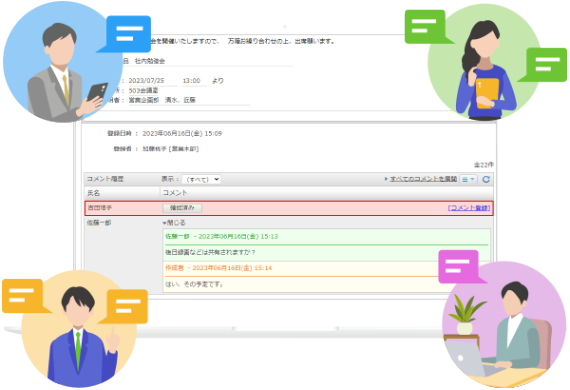Click the green comment header dated 15:13
The image size is (570, 390).
coord(221,237)
